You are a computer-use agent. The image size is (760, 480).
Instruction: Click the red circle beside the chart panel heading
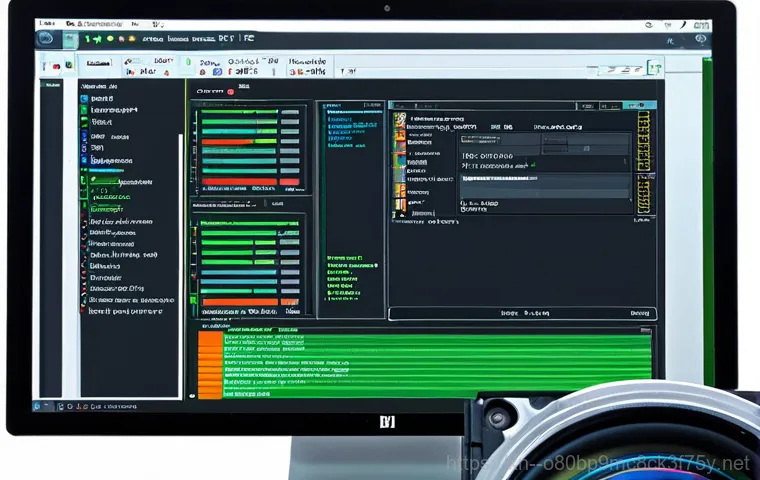(231, 91)
